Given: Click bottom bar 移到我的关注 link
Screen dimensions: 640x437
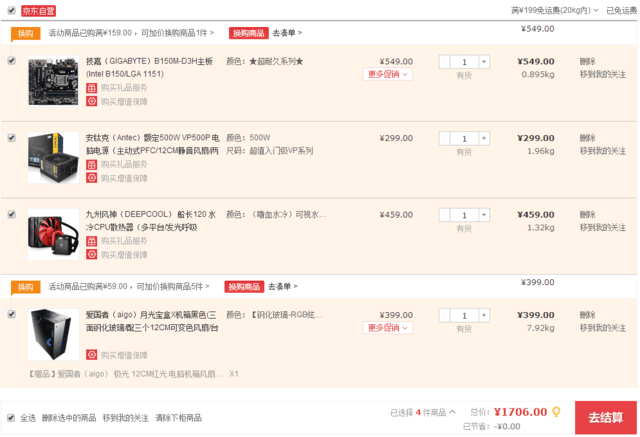Looking at the screenshot, I should click(126, 418).
